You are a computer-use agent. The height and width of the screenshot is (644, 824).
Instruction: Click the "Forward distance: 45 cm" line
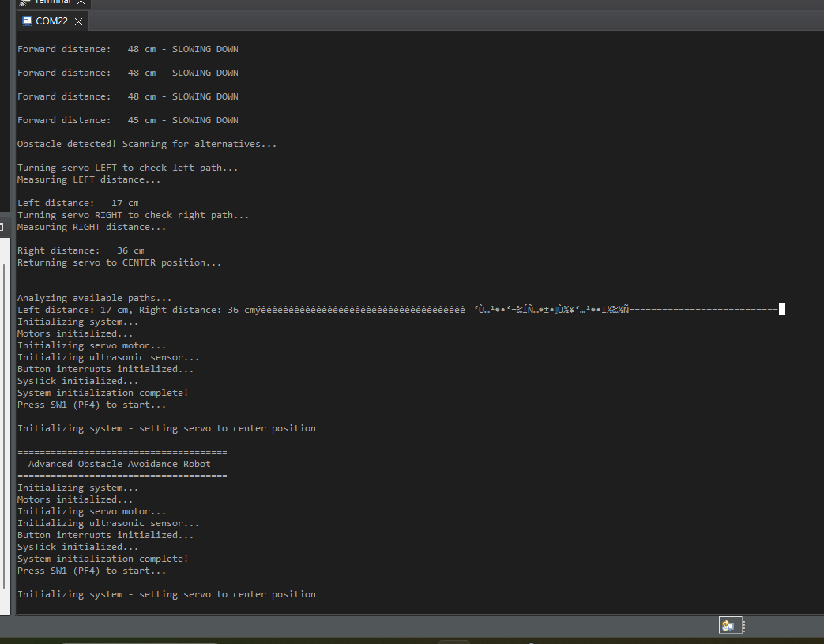click(127, 120)
